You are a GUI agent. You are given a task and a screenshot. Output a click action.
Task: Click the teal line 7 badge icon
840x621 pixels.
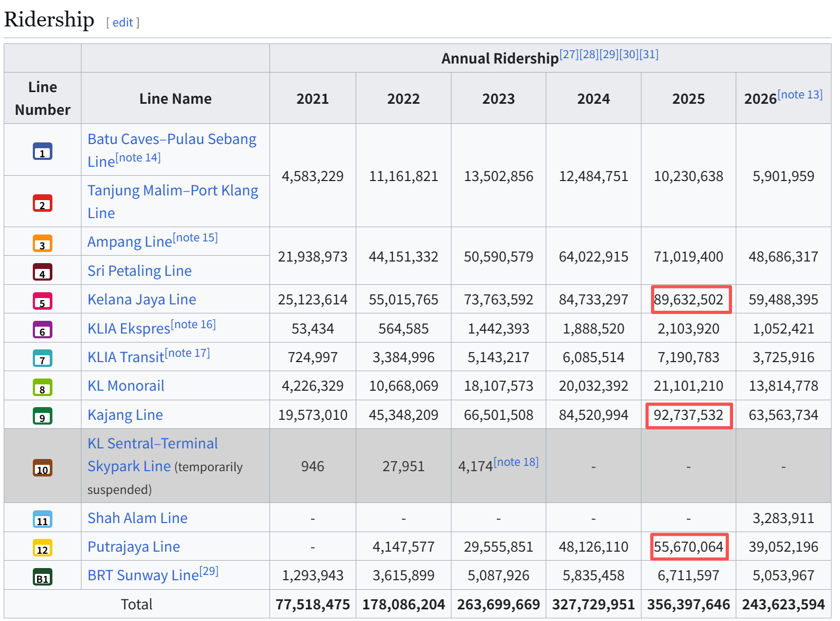tap(42, 358)
